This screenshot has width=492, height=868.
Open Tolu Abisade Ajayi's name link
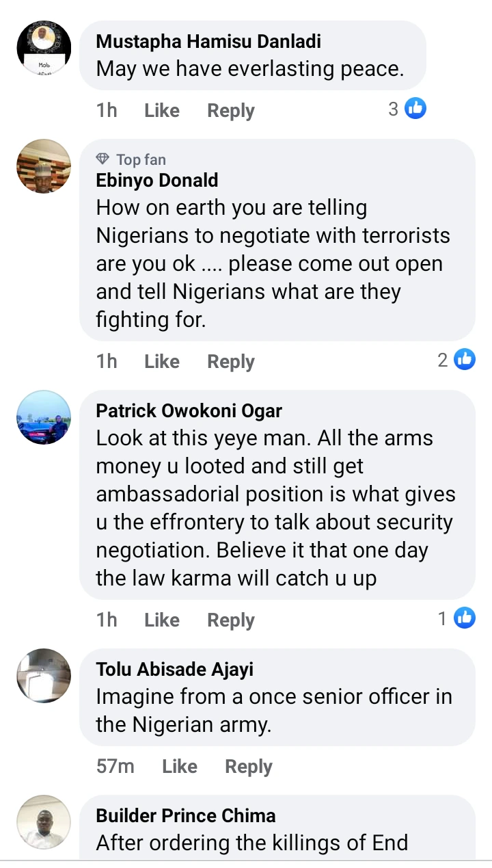175,669
